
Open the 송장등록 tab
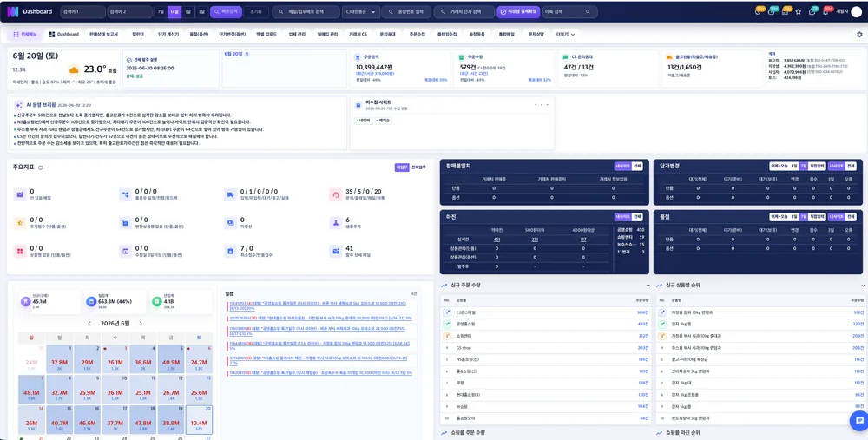point(477,35)
